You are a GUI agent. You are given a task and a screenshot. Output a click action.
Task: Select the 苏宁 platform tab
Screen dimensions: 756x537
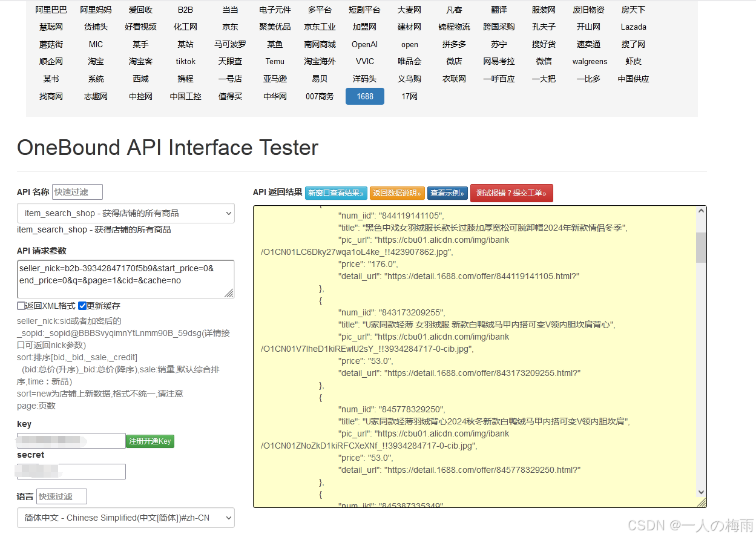tap(499, 44)
